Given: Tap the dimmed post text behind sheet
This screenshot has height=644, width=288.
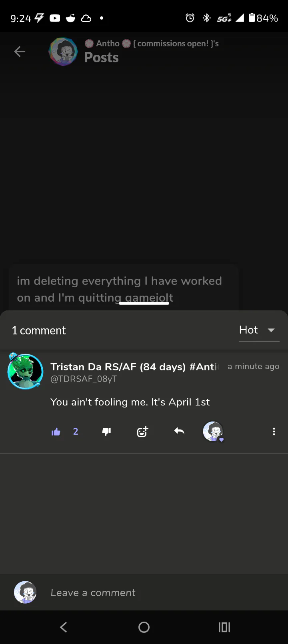Looking at the screenshot, I should (x=119, y=282).
